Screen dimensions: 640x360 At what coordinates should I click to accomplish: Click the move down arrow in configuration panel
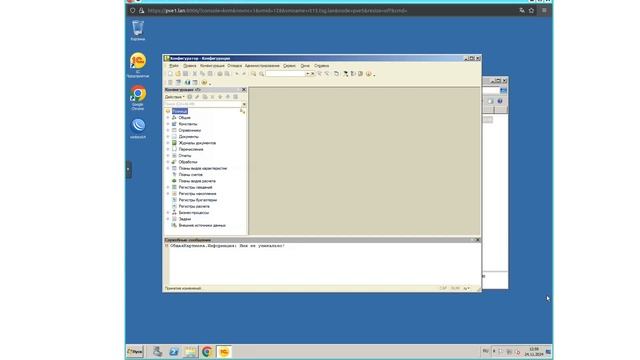220,97
